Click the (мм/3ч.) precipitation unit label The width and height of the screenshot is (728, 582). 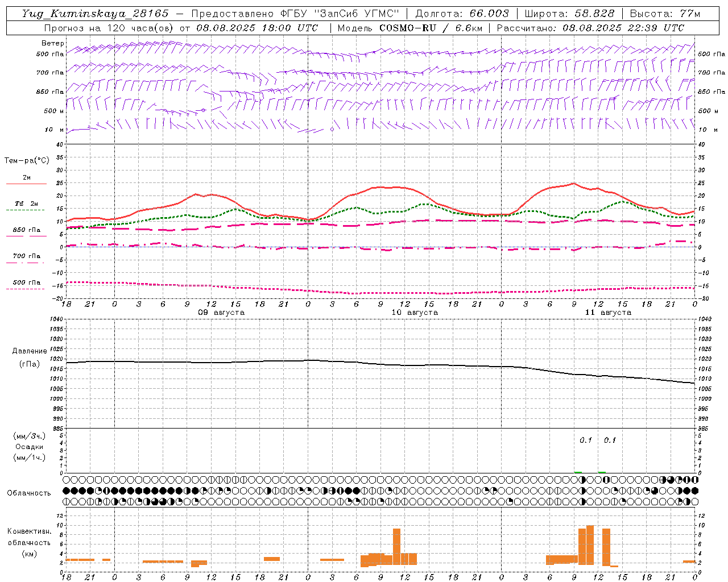pyautogui.click(x=30, y=436)
